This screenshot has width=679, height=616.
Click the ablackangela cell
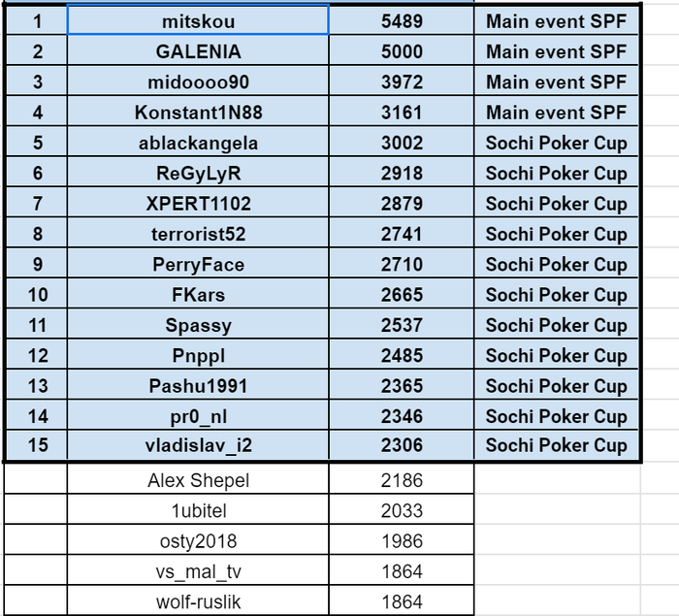(198, 142)
